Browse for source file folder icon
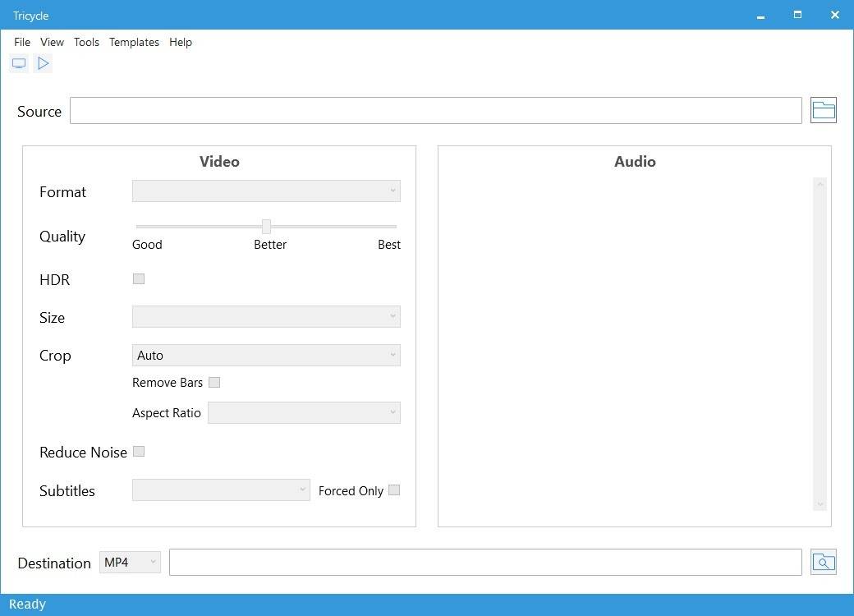Image resolution: width=854 pixels, height=616 pixels. [x=823, y=111]
